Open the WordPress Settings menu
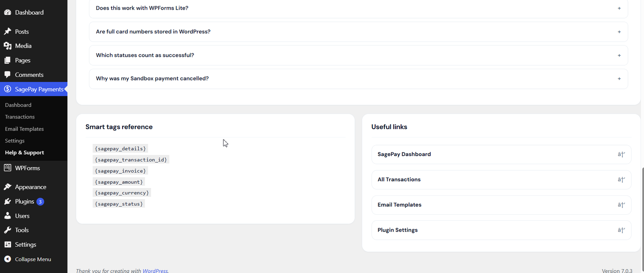The image size is (644, 273). (34, 244)
